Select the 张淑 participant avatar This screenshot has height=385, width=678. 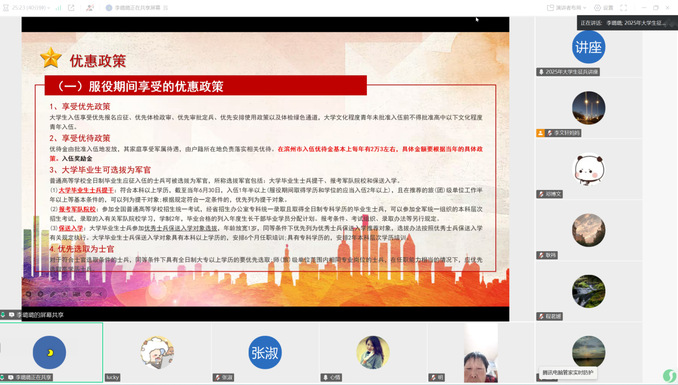click(265, 353)
